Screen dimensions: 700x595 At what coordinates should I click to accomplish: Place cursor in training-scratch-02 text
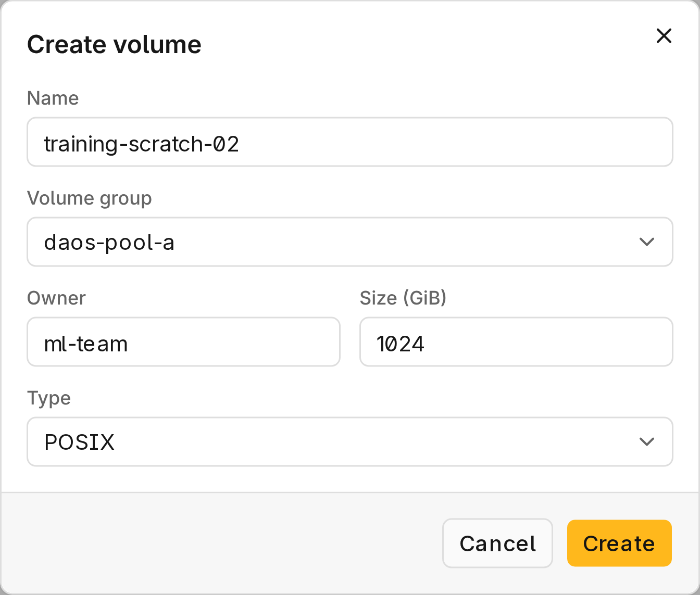pos(141,144)
